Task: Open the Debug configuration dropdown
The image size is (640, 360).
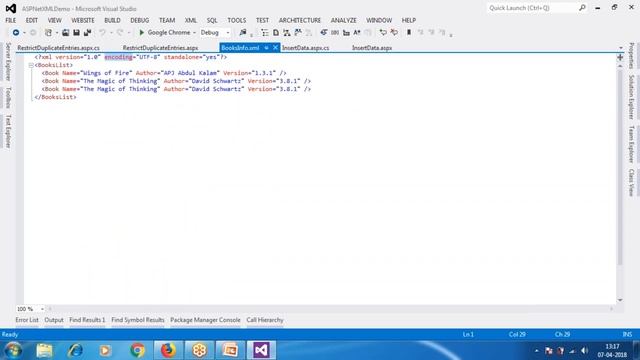Action: [228, 33]
